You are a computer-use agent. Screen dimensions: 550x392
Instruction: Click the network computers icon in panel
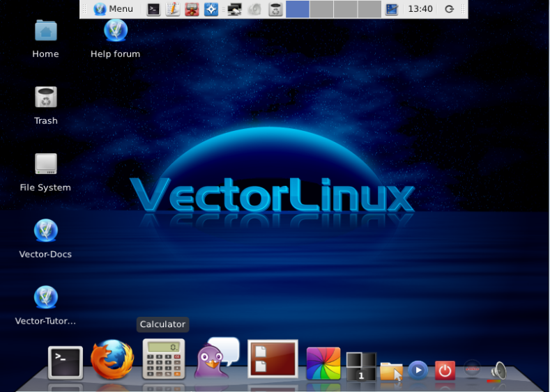click(234, 9)
